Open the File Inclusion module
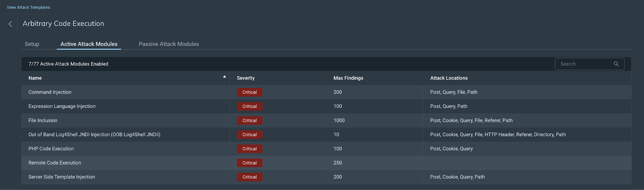 pos(43,121)
